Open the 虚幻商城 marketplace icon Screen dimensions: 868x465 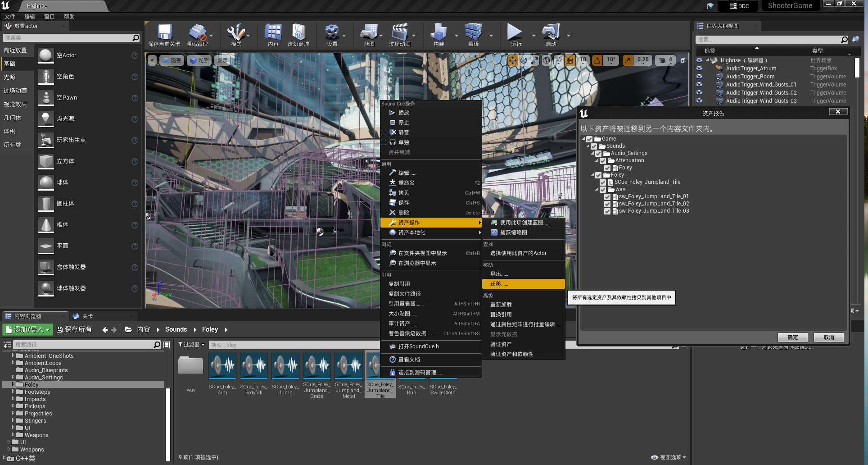(x=298, y=33)
